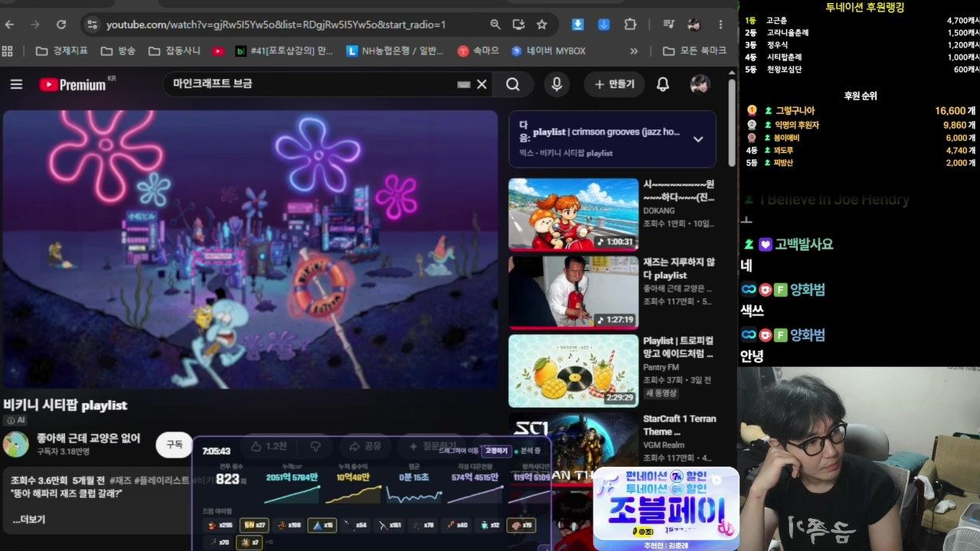
Task: Clear the YouTube search box text
Action: point(482,84)
